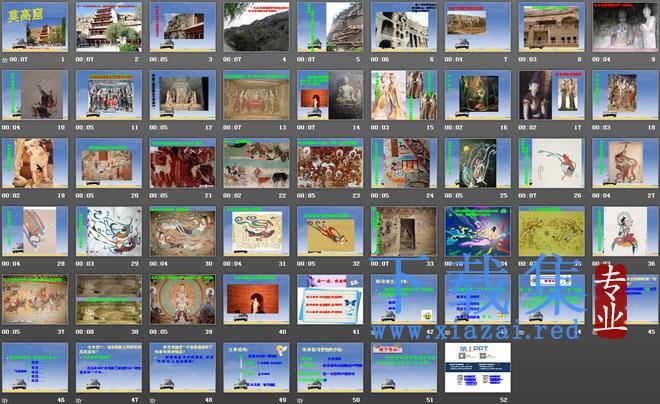Select slide 16 thumbnail
The width and height of the screenshot is (660, 404).
pos(478,95)
